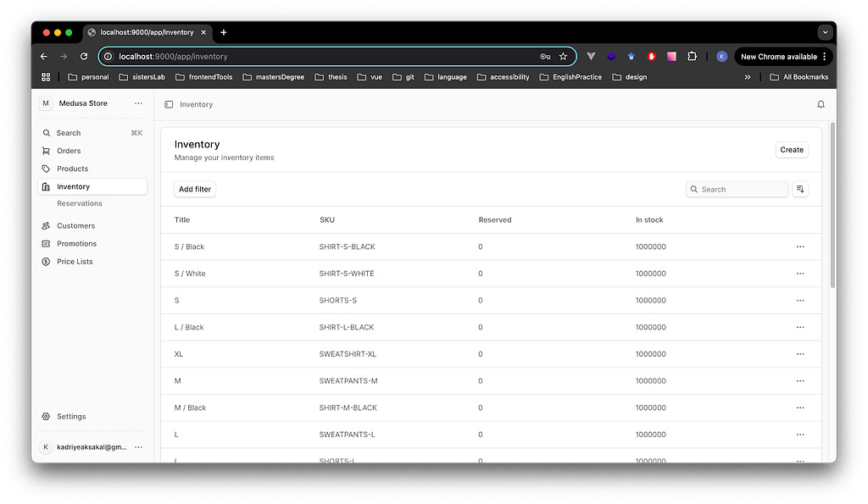Bookmark this page with star icon
Viewport: 868px width, 504px height.
click(563, 57)
